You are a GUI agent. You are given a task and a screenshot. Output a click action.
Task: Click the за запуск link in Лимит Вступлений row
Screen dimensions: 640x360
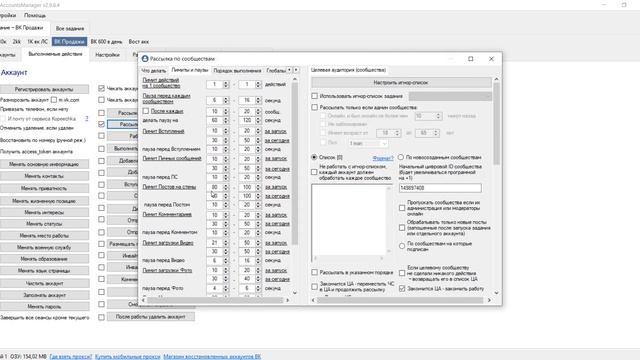276,131
